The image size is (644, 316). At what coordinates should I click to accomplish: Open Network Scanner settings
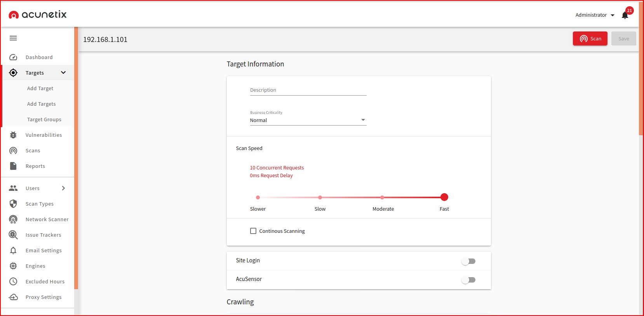[x=47, y=219]
